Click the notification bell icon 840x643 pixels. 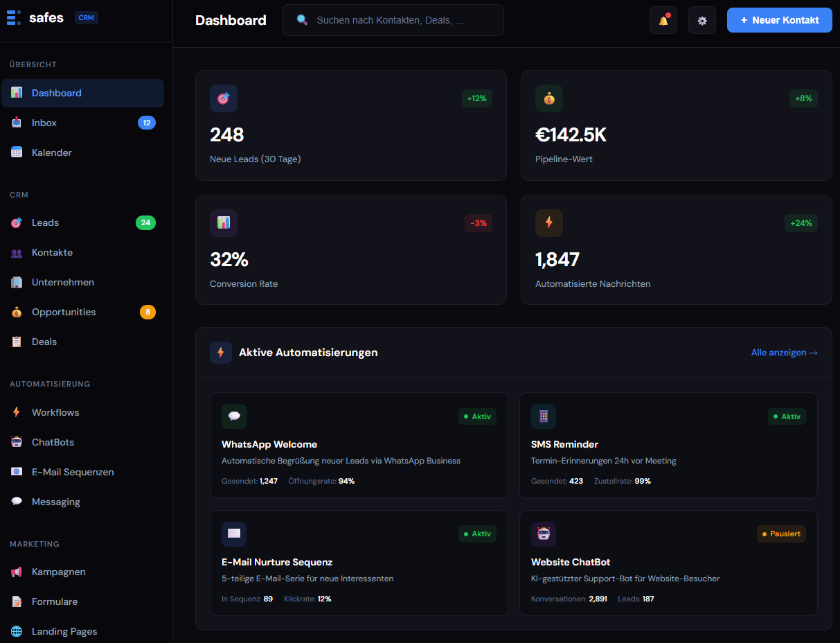coord(663,20)
